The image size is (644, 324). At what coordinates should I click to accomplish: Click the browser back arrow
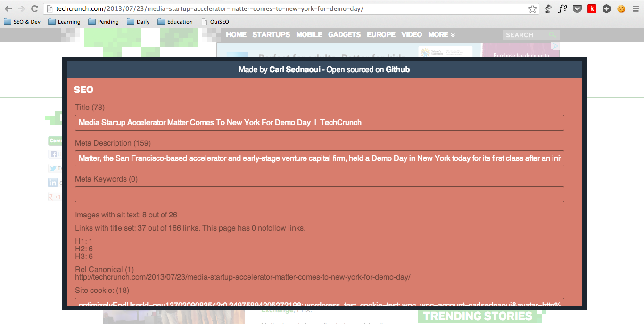[x=8, y=8]
